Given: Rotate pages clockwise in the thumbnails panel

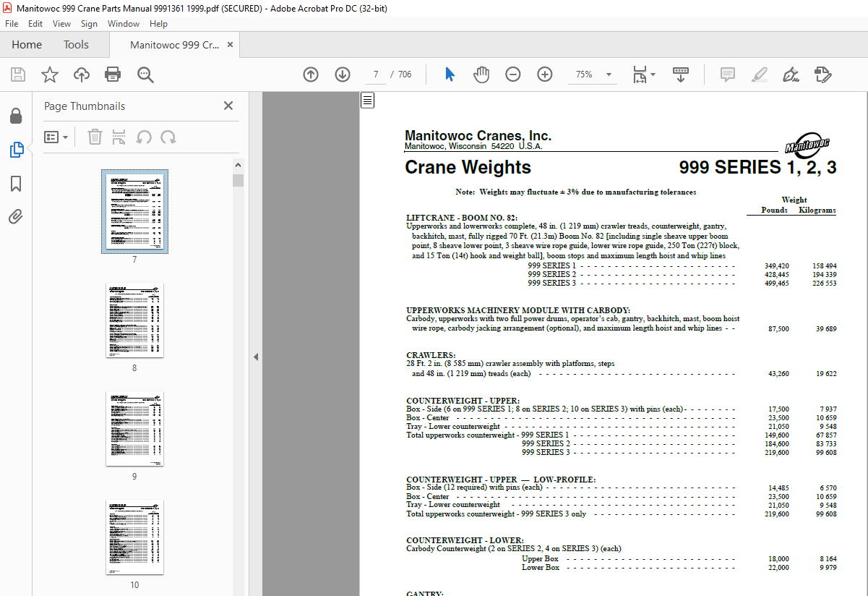Looking at the screenshot, I should [x=168, y=137].
